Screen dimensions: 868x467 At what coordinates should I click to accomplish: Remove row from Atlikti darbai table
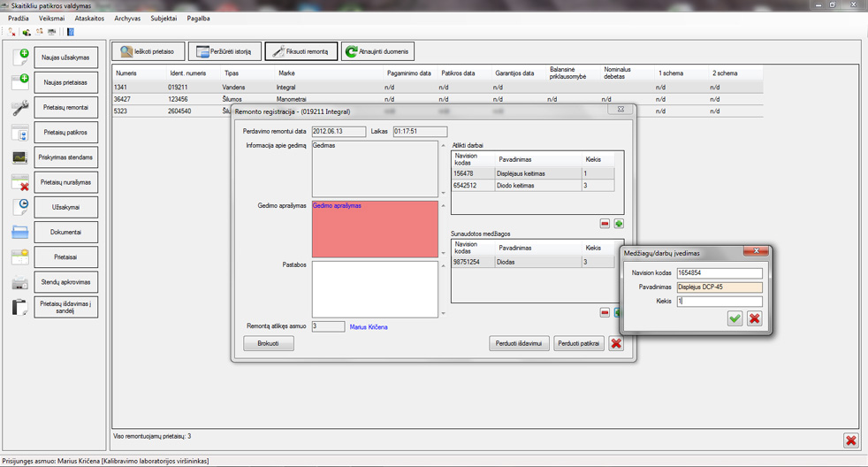click(x=605, y=224)
